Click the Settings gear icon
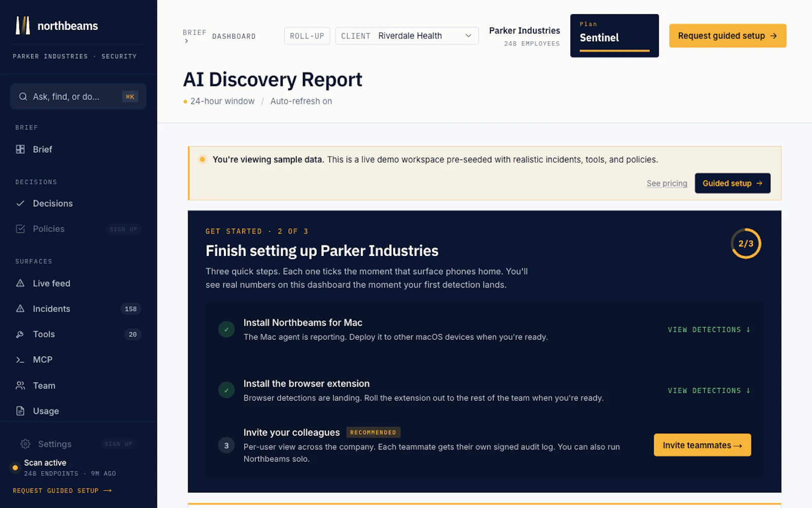Screen dimensions: 812x508 pos(25,444)
